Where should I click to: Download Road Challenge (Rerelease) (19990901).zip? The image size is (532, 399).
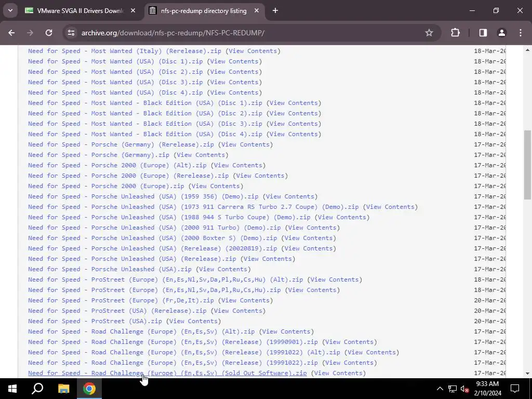pos(173,342)
